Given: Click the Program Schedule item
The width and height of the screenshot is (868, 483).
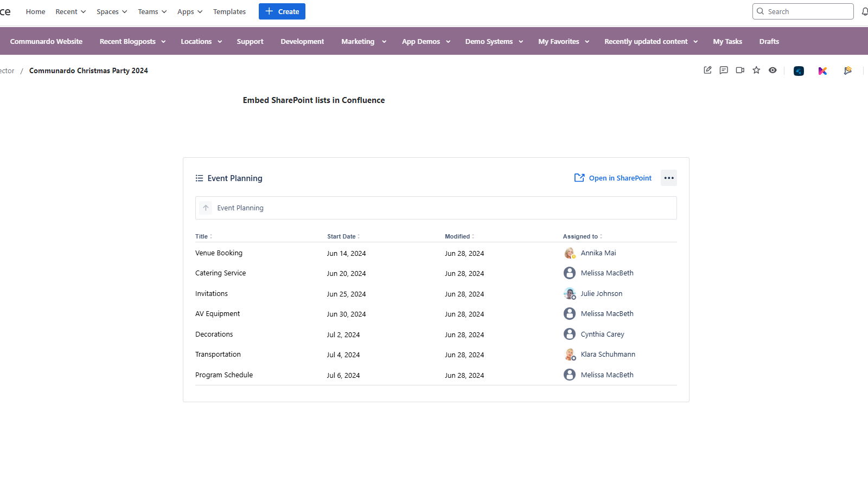Looking at the screenshot, I should click(x=224, y=375).
